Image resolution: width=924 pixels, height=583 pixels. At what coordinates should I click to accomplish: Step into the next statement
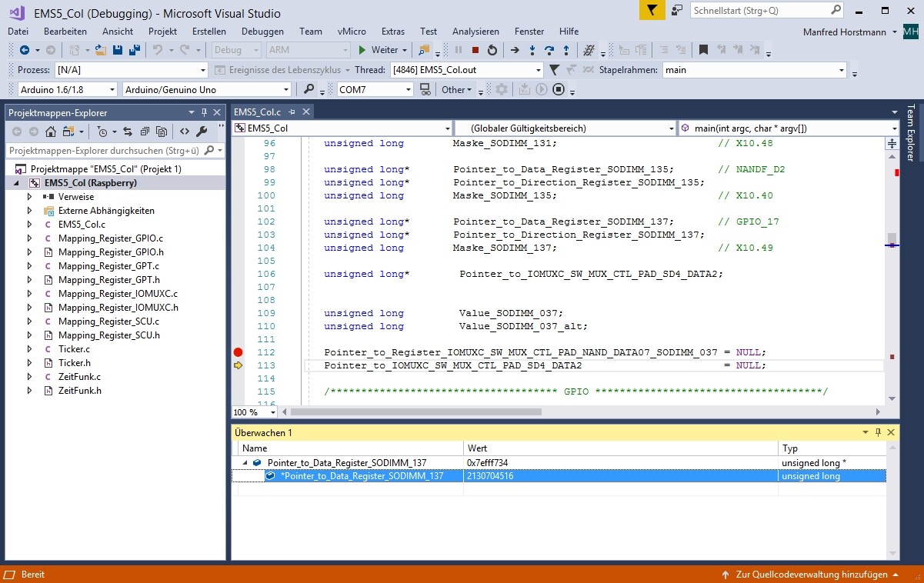532,50
